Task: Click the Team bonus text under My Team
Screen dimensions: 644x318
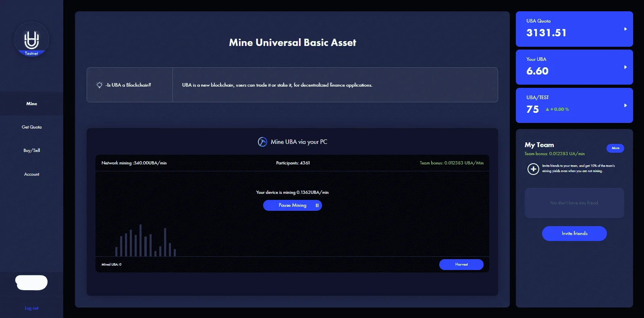Action: [555, 154]
